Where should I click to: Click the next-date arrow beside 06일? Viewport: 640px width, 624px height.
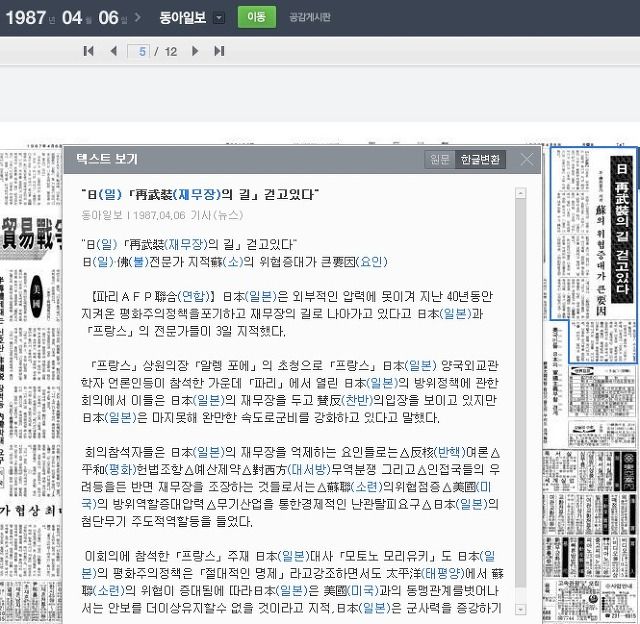(138, 17)
